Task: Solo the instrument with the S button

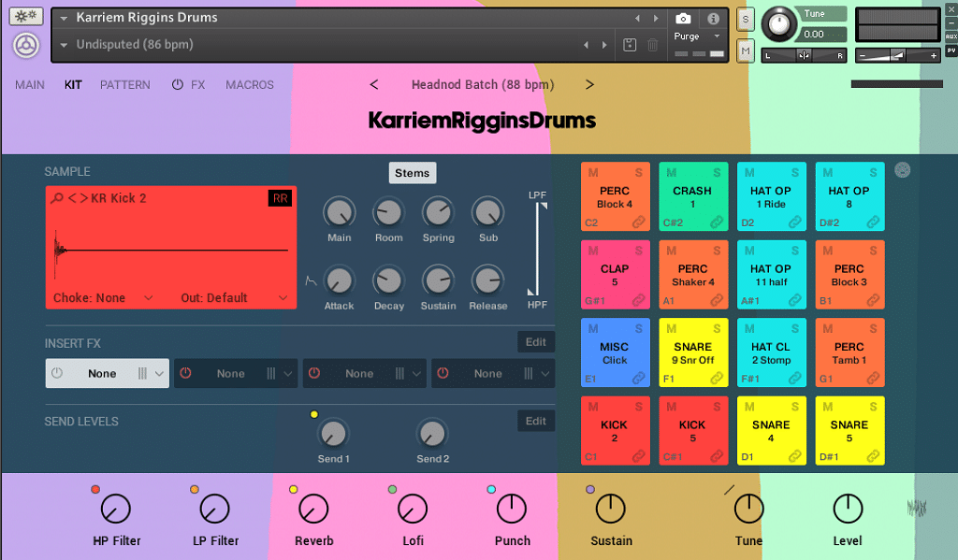Action: [746, 20]
